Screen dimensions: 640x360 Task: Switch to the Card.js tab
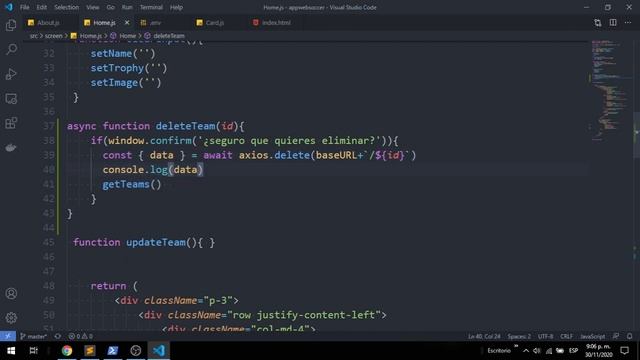[215, 23]
